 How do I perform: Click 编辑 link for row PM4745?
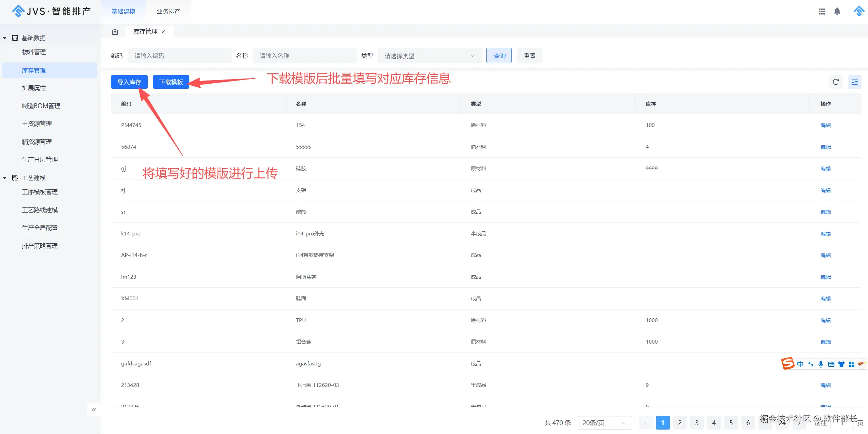pyautogui.click(x=825, y=125)
